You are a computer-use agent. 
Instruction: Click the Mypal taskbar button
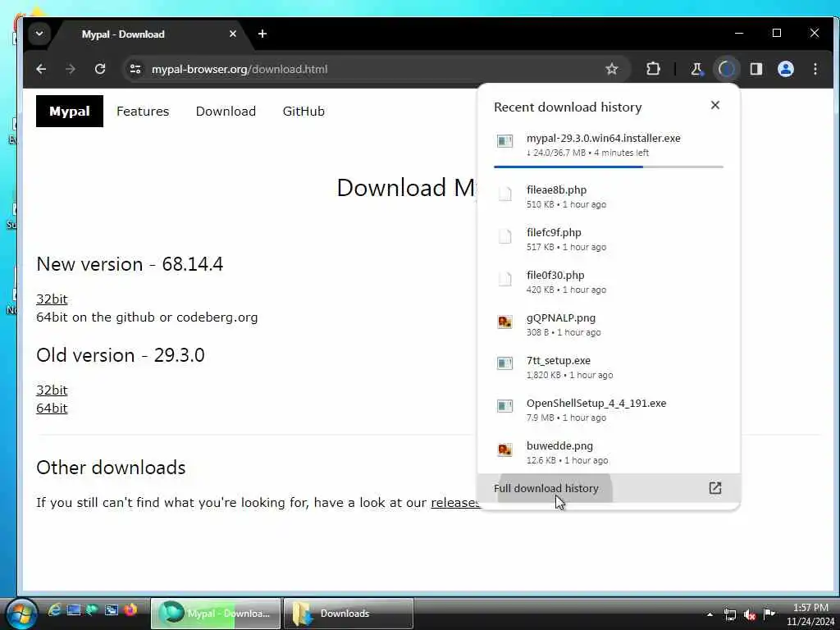pyautogui.click(x=216, y=614)
